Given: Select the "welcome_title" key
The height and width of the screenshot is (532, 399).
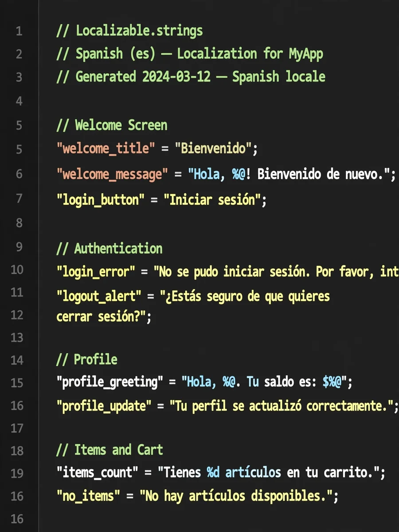Looking at the screenshot, I should tap(106, 149).
